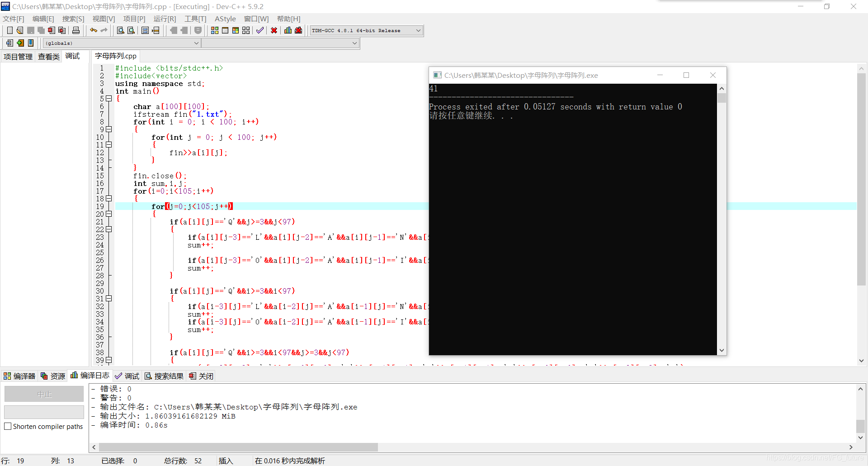This screenshot has width=868, height=466.
Task: Collapse the code fold at line 22
Action: [x=108, y=229]
